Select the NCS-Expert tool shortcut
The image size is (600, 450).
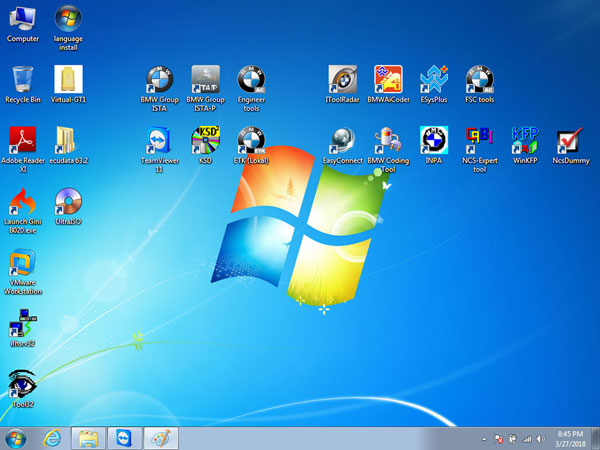[x=479, y=141]
